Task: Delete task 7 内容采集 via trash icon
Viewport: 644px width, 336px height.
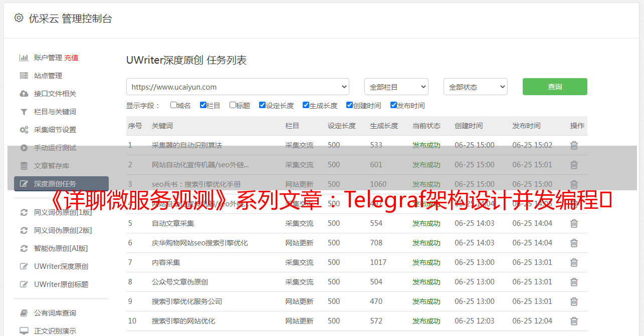Action: pyautogui.click(x=574, y=262)
